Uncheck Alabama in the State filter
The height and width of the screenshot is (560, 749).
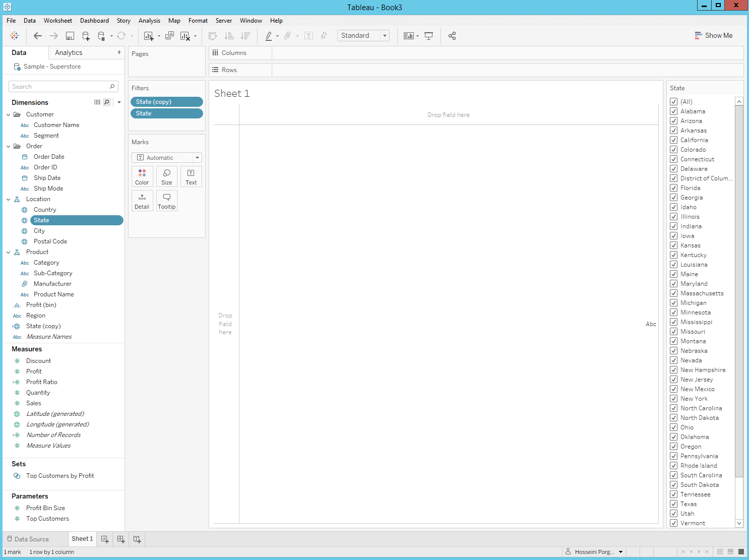(x=673, y=111)
